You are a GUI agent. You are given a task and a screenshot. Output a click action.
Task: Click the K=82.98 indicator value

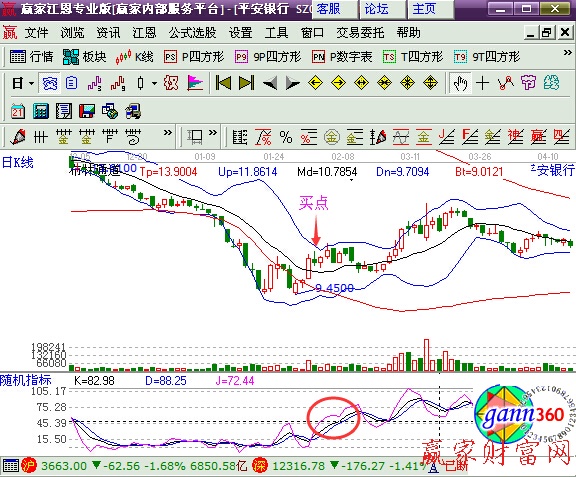[94, 381]
